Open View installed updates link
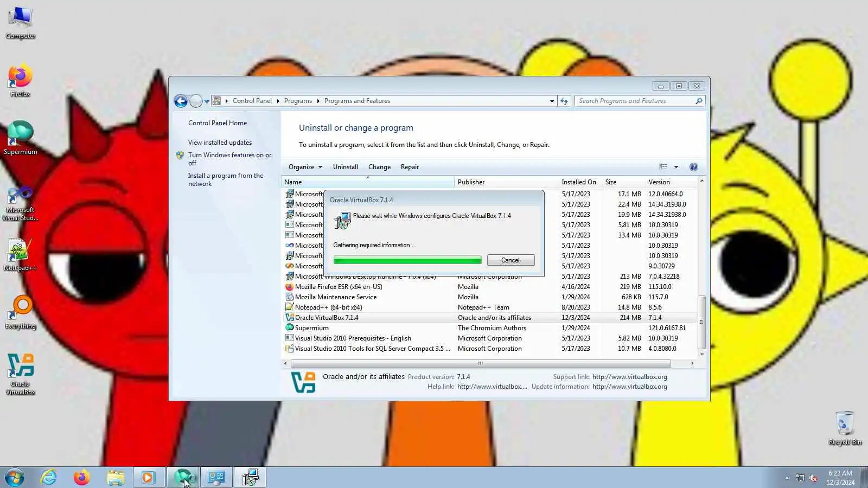Viewport: 868px width, 488px height. [220, 143]
